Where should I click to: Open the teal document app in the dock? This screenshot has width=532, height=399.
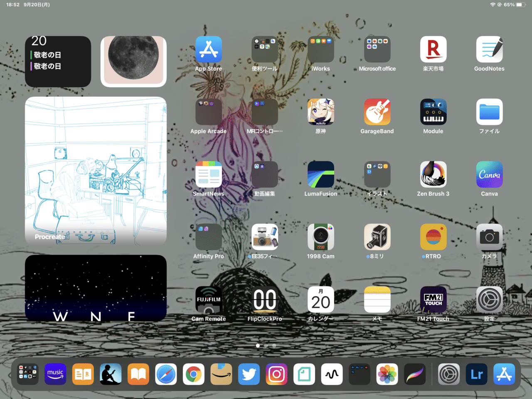[304, 374]
